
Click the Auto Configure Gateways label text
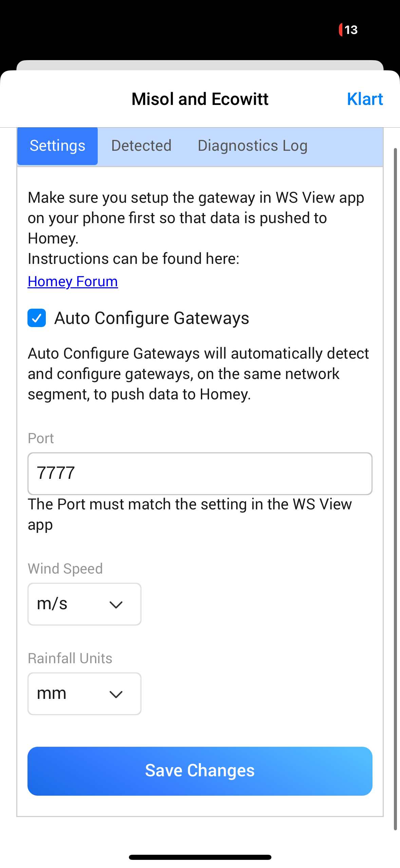152,318
